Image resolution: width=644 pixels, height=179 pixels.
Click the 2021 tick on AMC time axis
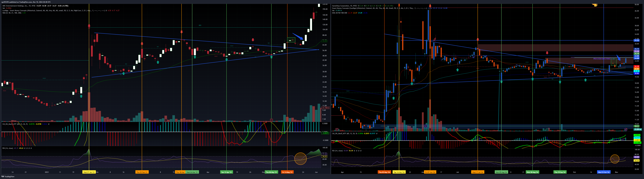click(47, 172)
